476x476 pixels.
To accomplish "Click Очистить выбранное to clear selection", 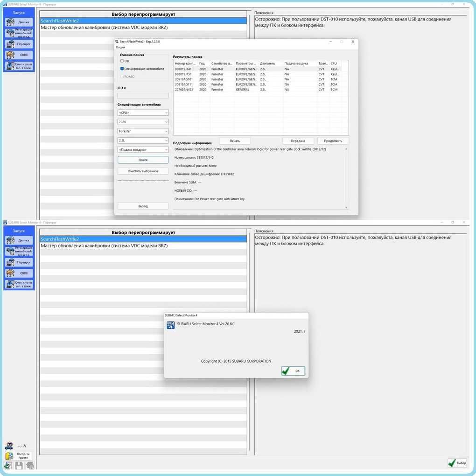I will click(143, 171).
